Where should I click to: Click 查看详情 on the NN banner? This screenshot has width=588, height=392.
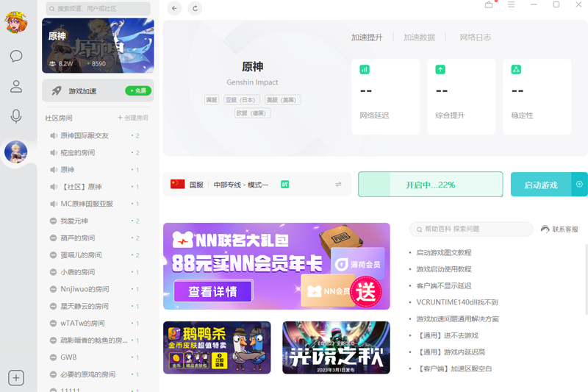click(212, 291)
